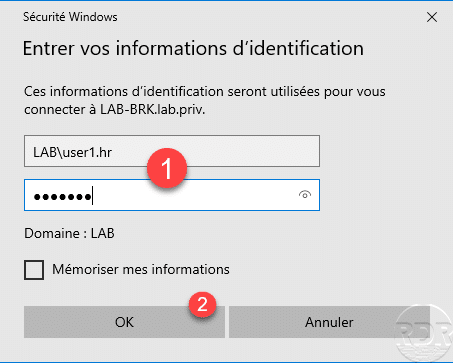Tick the Mémoriser mes informations checkbox
The width and height of the screenshot is (453, 363).
34,270
